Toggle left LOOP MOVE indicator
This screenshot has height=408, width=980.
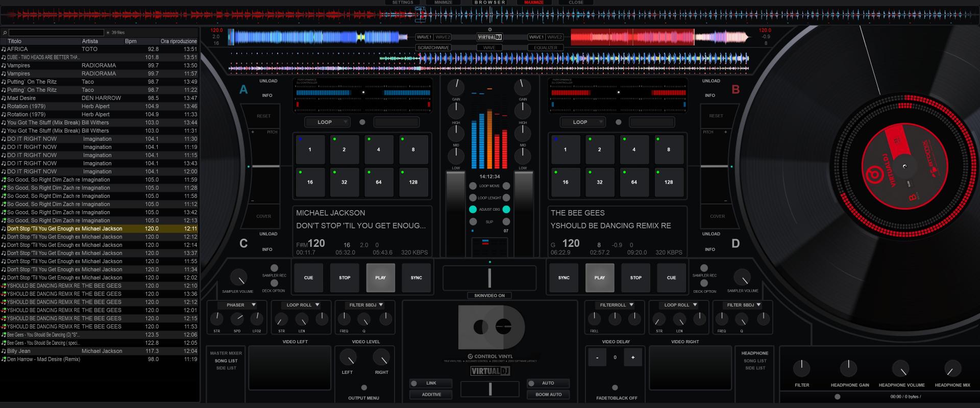[x=473, y=186]
